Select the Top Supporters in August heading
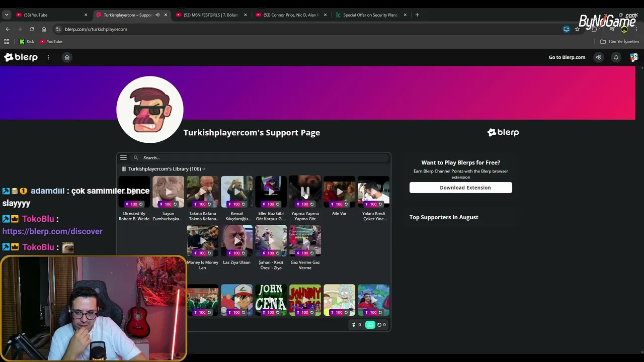 tap(444, 217)
